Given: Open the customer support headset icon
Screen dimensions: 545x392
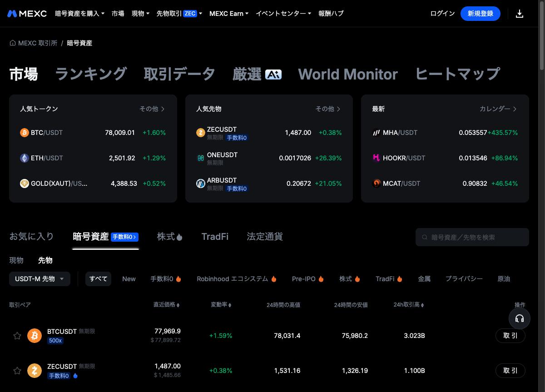Looking at the screenshot, I should [520, 318].
